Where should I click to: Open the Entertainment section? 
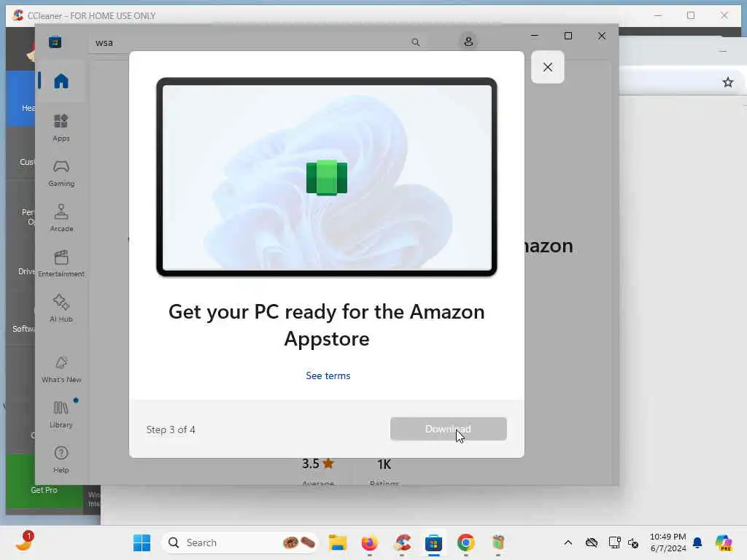click(61, 263)
